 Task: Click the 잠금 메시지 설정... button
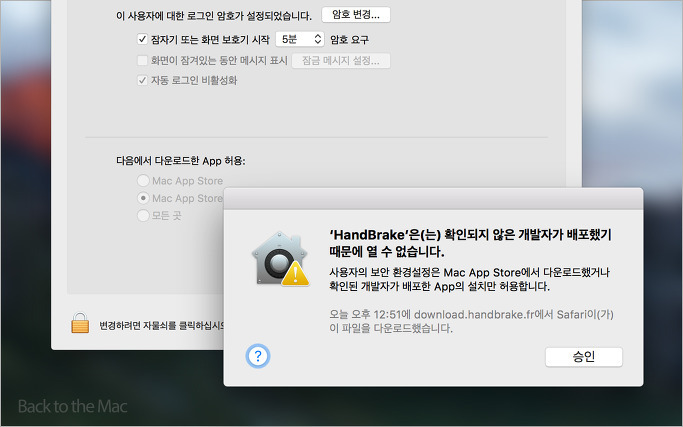click(x=341, y=61)
